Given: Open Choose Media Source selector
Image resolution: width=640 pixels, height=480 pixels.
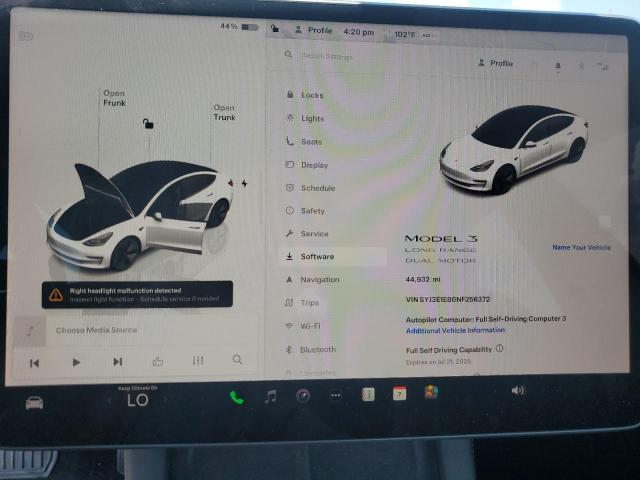Looking at the screenshot, I should coord(96,330).
